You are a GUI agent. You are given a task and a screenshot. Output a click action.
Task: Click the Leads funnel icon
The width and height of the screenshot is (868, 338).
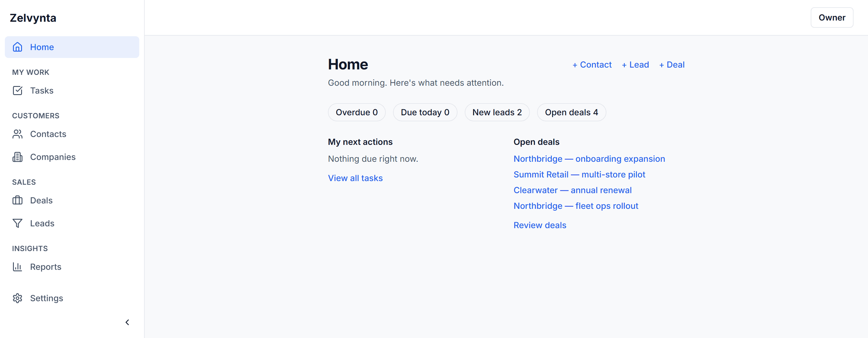pyautogui.click(x=17, y=223)
